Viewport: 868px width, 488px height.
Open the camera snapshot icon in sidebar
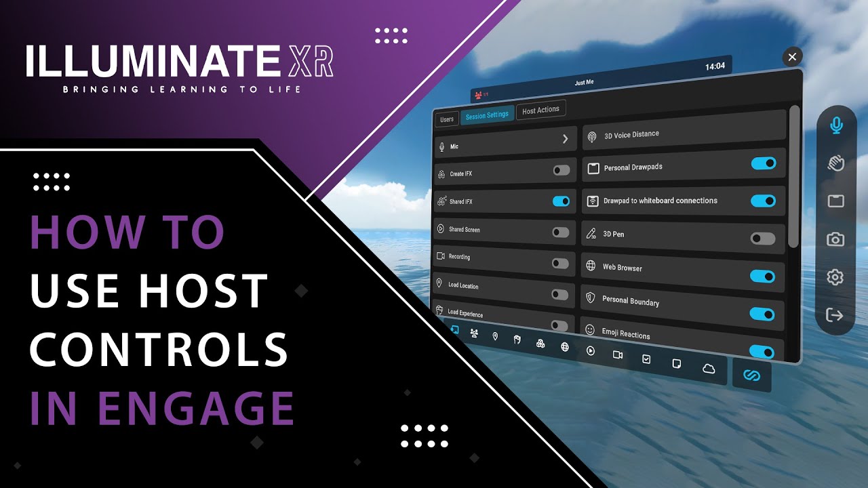[x=835, y=239]
